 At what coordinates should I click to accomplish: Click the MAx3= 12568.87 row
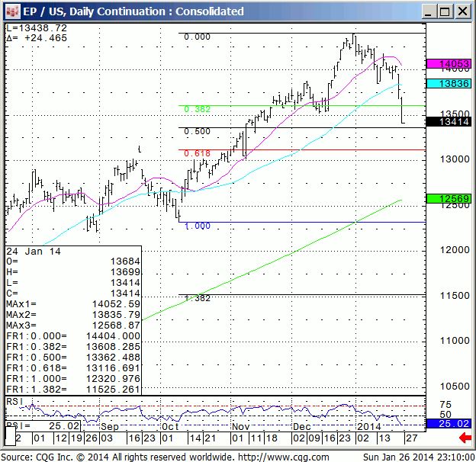[x=73, y=326]
